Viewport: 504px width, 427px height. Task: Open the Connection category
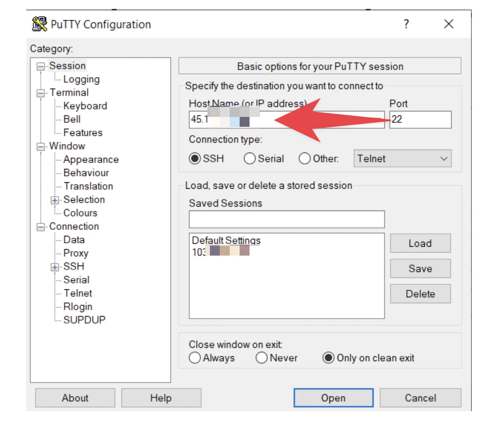pos(74,226)
